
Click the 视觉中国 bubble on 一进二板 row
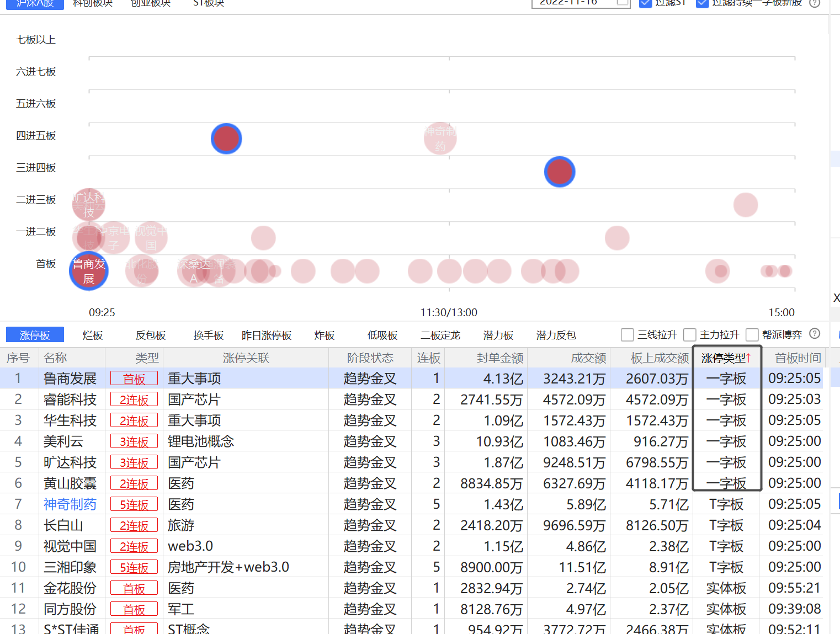151,238
